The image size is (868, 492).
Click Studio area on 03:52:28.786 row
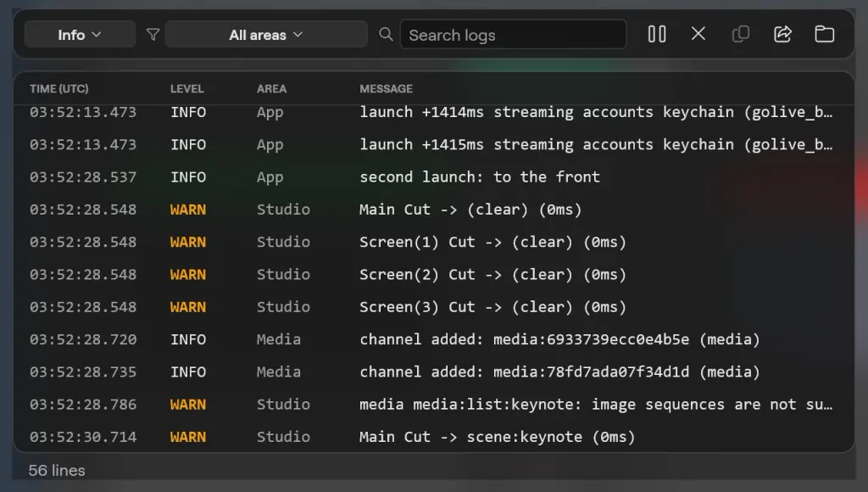(283, 405)
